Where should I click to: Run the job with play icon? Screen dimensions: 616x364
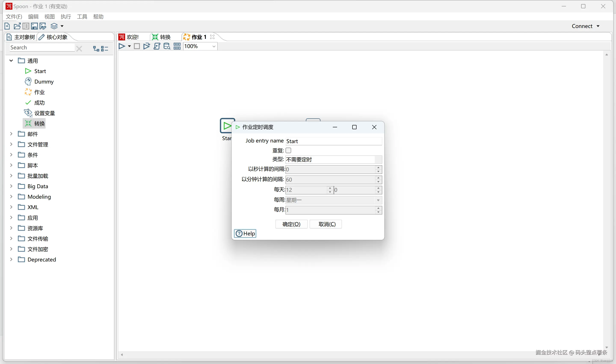[121, 46]
